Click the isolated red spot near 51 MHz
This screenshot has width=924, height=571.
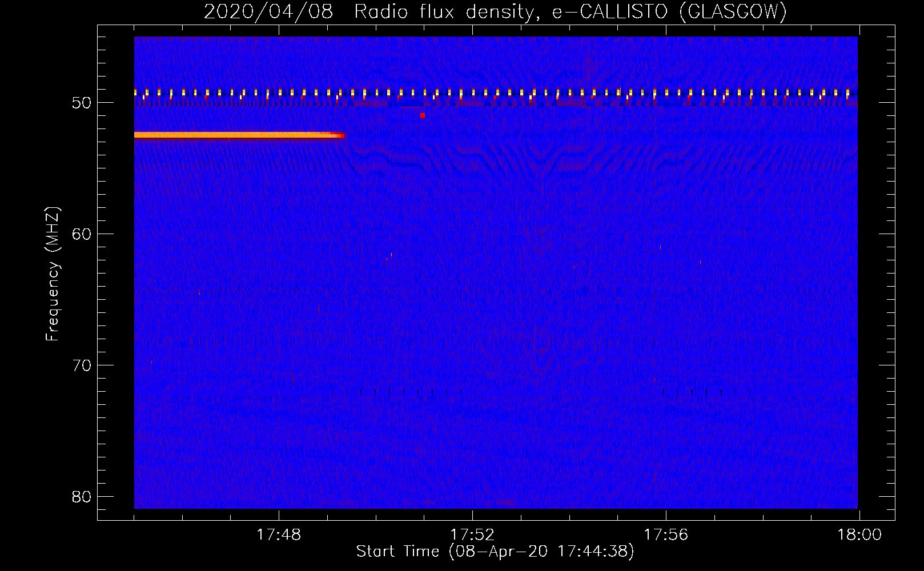click(423, 115)
